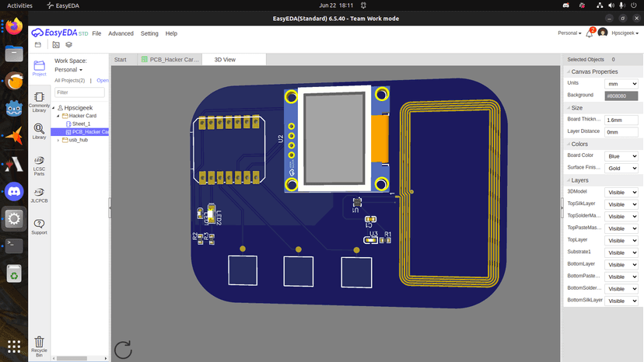Click the notification bell icon
This screenshot has height=362, width=644.
pos(589,33)
